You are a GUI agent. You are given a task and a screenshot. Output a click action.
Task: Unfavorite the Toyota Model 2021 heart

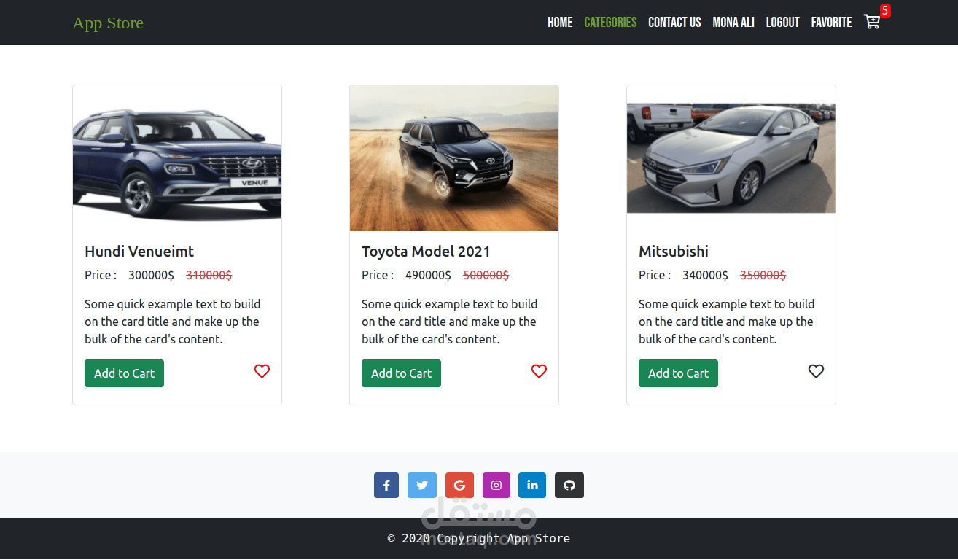539,371
